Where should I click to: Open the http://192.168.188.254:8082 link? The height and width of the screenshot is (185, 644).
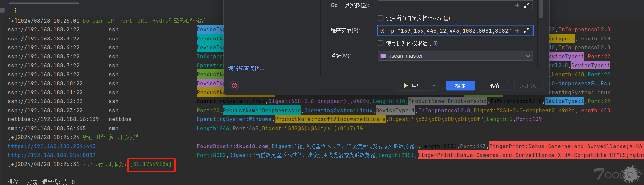[x=51, y=155]
